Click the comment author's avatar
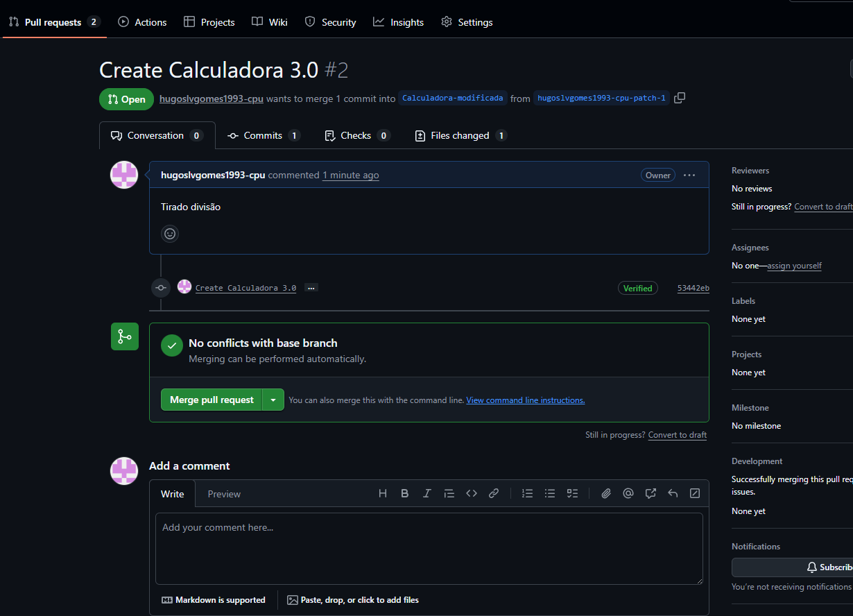Image resolution: width=853 pixels, height=616 pixels. click(124, 175)
